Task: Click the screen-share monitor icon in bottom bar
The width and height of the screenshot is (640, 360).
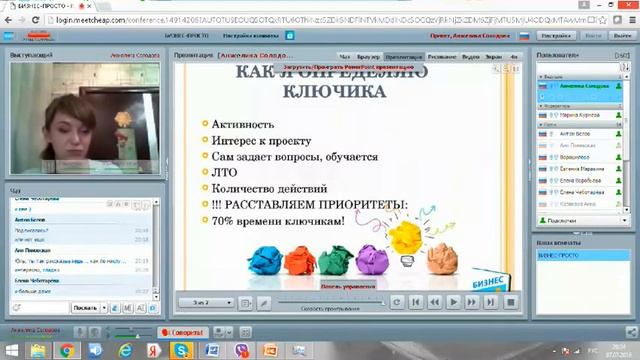Action: [x=219, y=333]
